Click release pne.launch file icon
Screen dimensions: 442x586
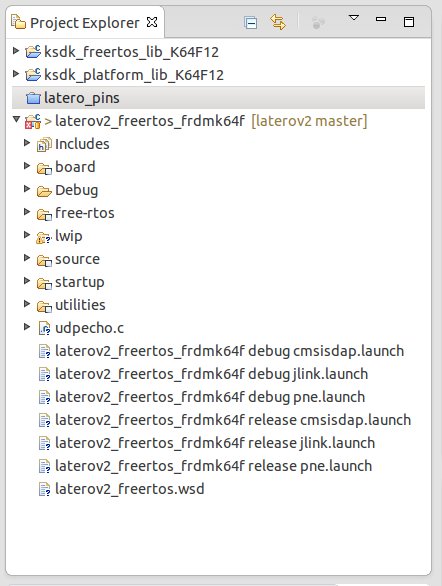[44, 467]
